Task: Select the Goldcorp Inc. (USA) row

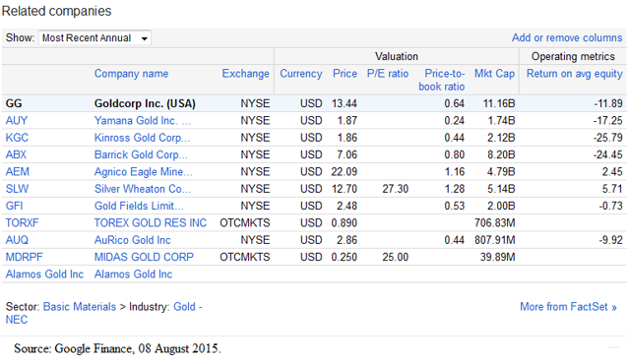Action: (314, 103)
